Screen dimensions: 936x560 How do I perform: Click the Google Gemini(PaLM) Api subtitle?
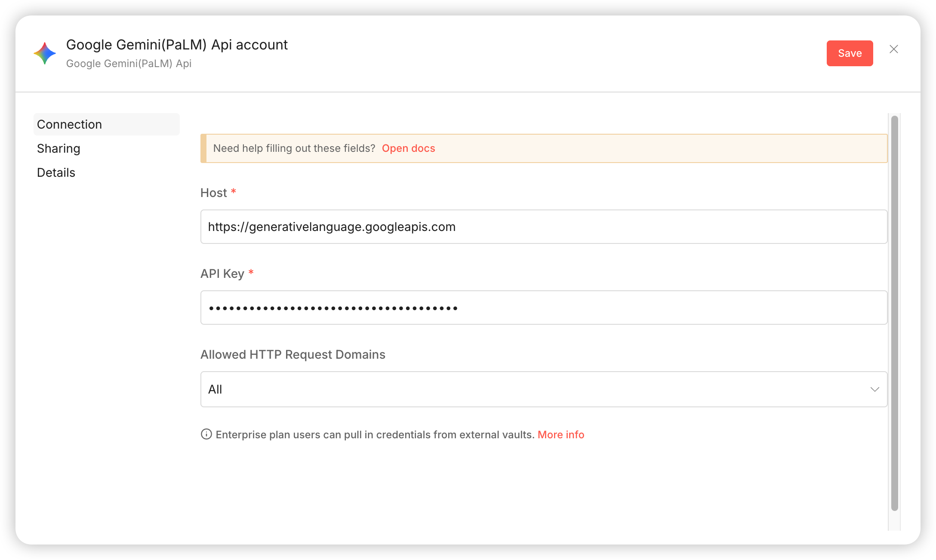click(129, 64)
